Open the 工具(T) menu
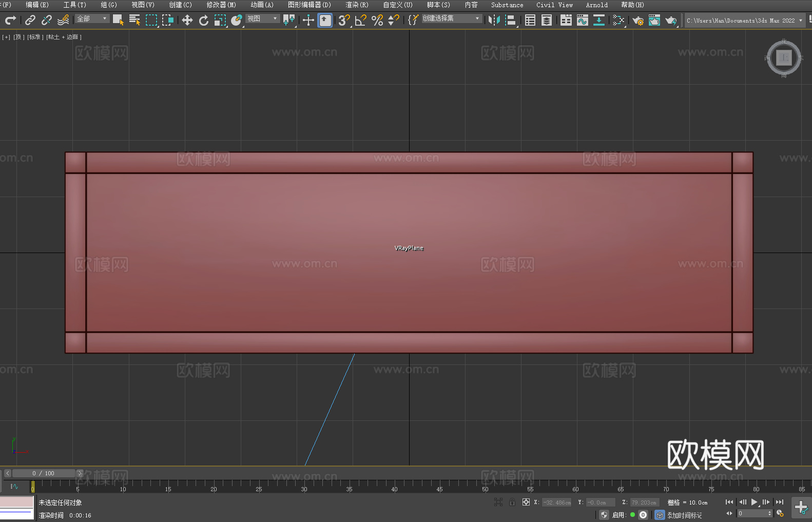The height and width of the screenshot is (522, 812). 74,5
